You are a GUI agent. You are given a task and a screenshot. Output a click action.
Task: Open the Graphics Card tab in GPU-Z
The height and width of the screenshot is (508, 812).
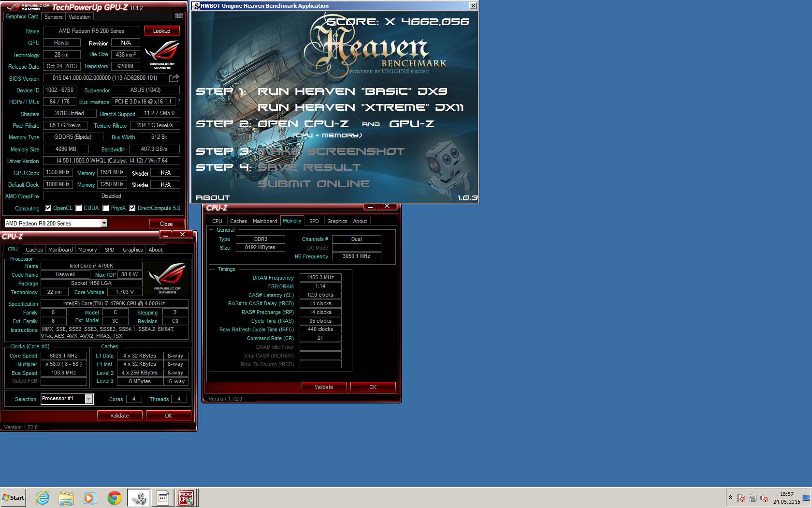tap(22, 16)
